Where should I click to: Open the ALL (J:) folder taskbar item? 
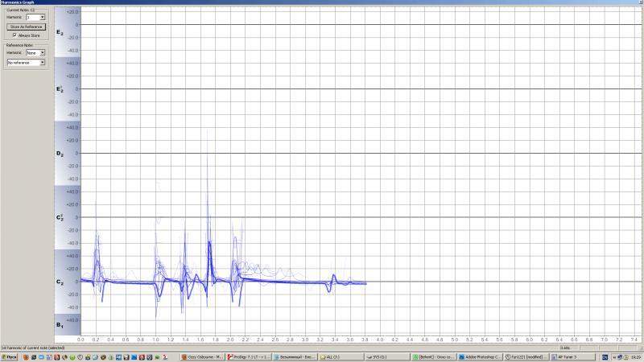(341, 356)
